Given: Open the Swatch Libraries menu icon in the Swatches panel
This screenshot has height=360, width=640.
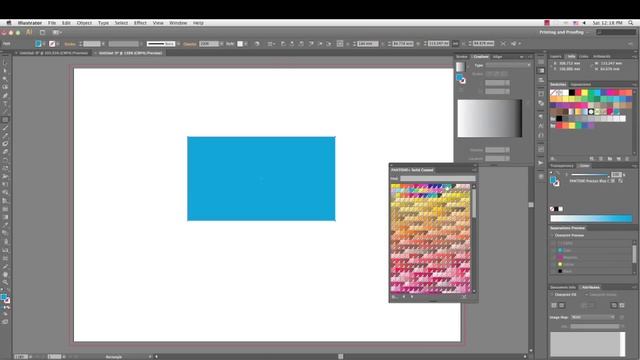Looking at the screenshot, I should tap(552, 159).
